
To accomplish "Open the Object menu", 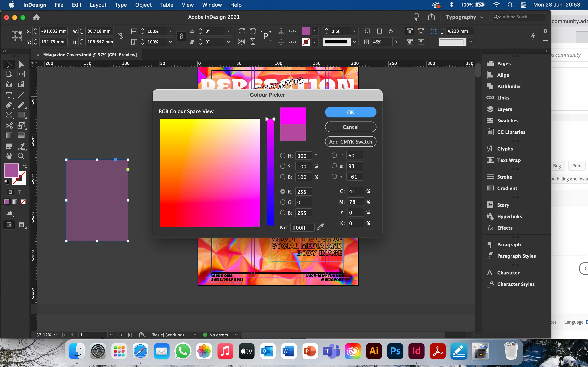I will (x=143, y=5).
